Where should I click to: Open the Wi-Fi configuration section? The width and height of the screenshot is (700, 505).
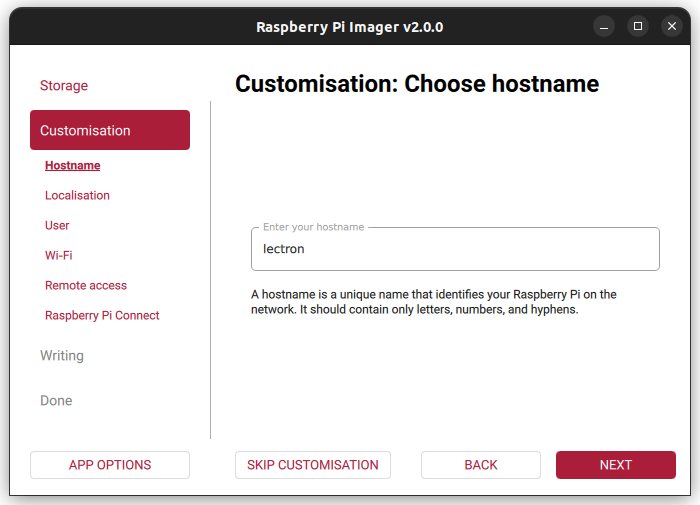[x=58, y=255]
